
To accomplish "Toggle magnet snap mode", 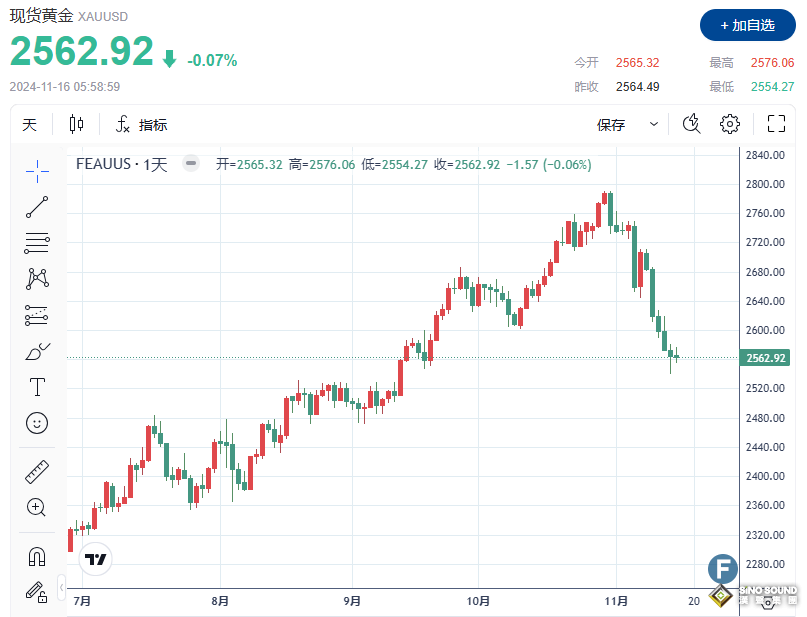I will (x=37, y=556).
